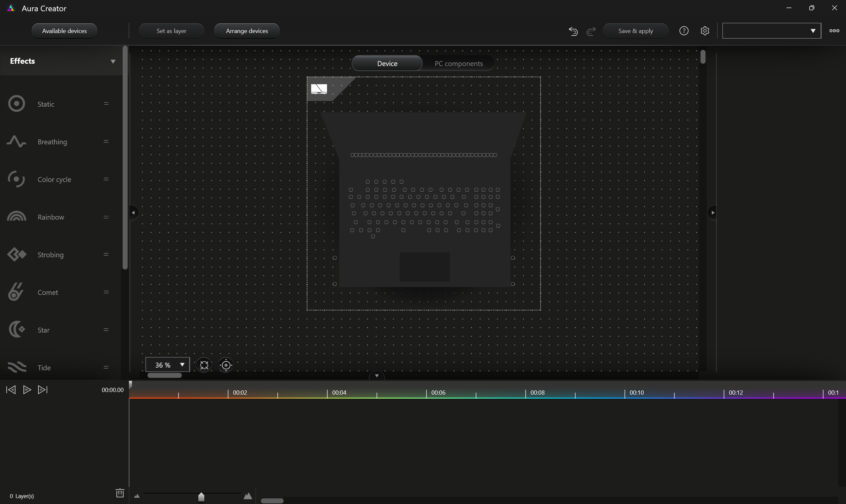Open the profile selection dropdown
The image size is (846, 504).
(772, 31)
